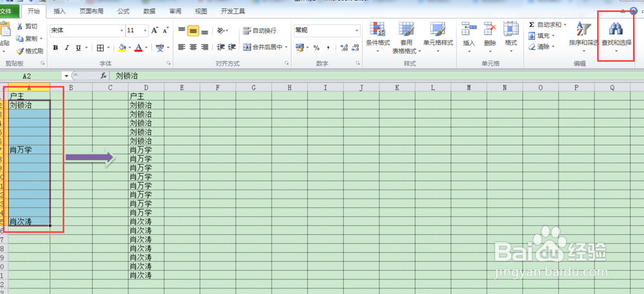644x294 pixels.
Task: Click the Decrease Decimal icon
Action: (355, 48)
